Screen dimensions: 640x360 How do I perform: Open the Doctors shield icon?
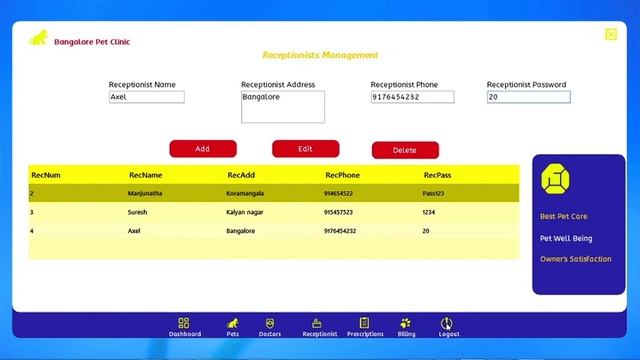(x=270, y=323)
